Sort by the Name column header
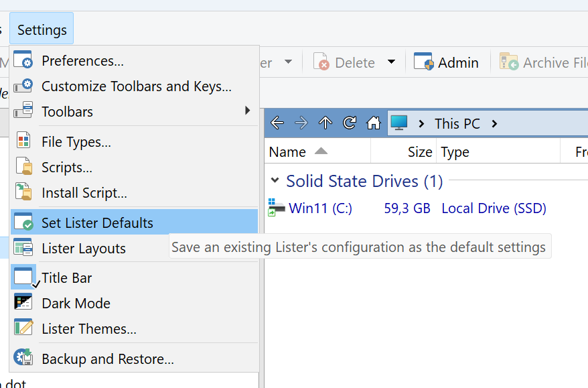 [287, 152]
